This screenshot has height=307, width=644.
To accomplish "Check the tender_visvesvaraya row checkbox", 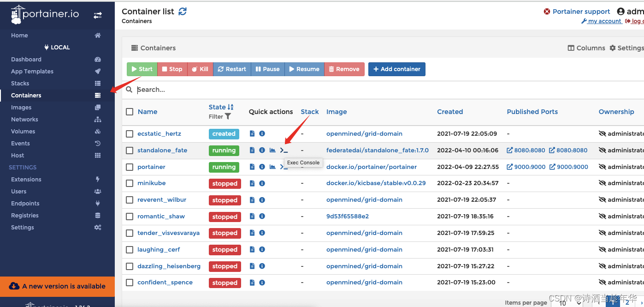I will (130, 233).
